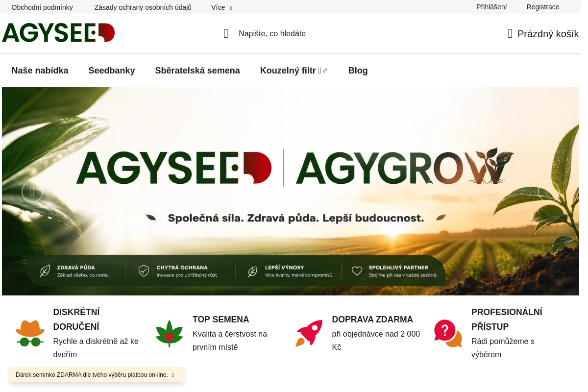Expand the Více dropdown menu
588x392 pixels.
pyautogui.click(x=221, y=7)
